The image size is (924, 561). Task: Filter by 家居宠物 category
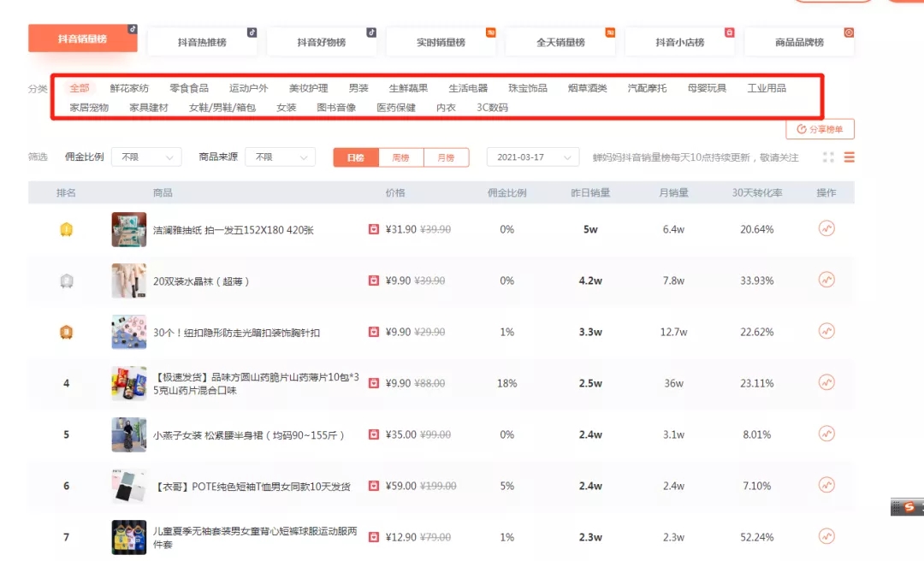89,107
